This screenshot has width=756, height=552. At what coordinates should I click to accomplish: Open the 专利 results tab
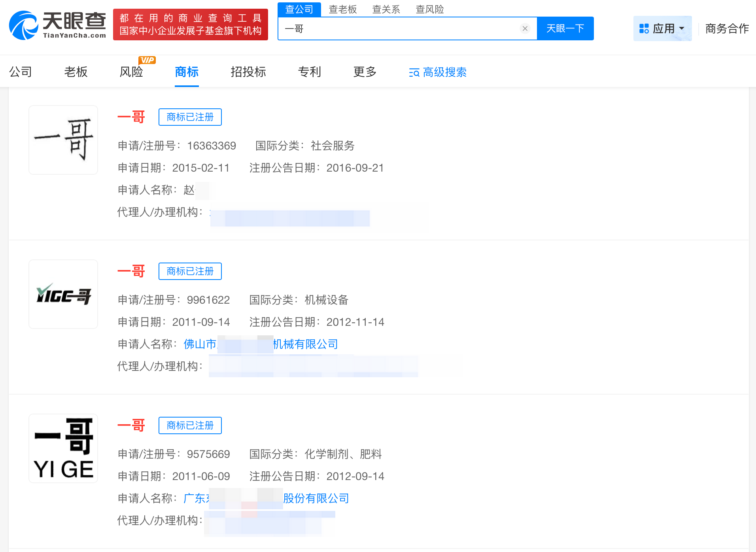click(x=309, y=72)
